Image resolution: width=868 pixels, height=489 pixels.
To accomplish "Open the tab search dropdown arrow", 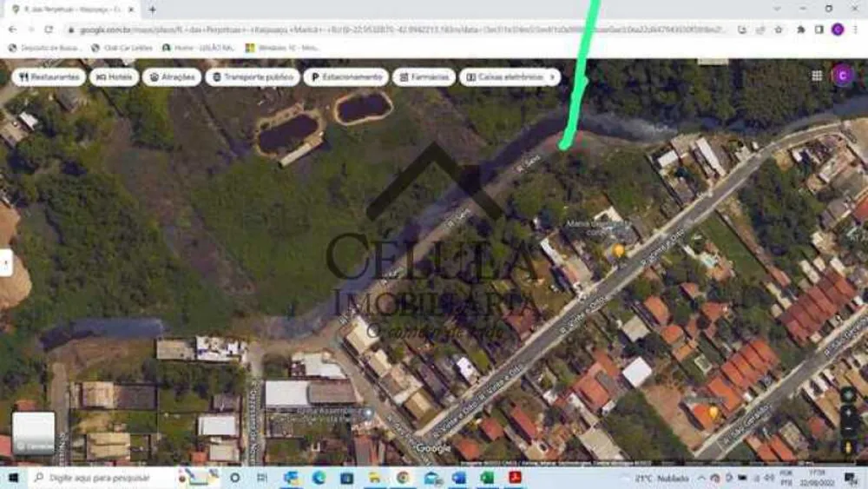I will pyautogui.click(x=777, y=9).
